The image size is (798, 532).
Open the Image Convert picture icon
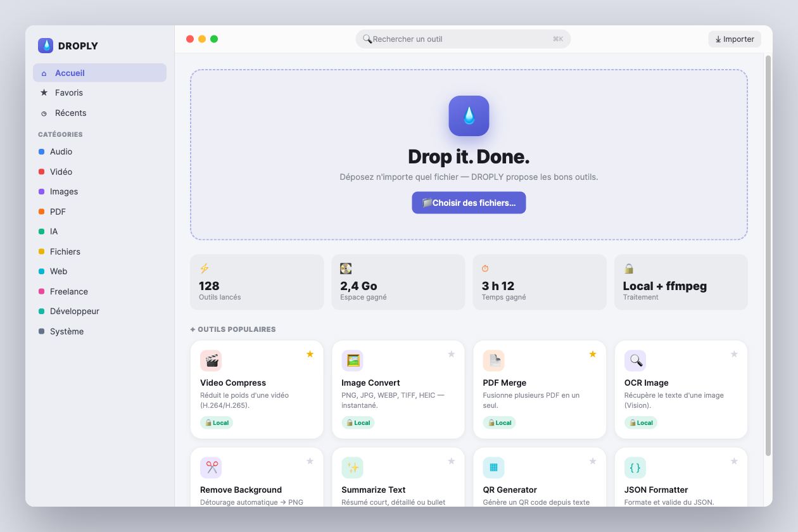352,361
